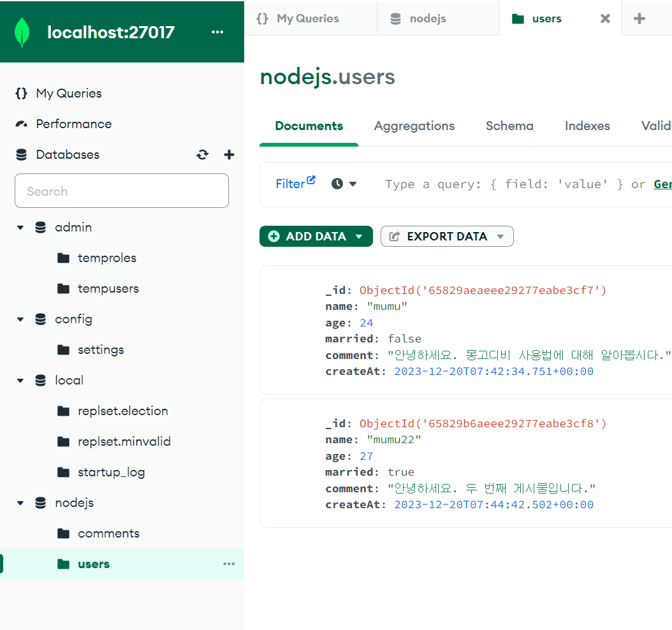Open a new tab with plus
This screenshot has width=672, height=630.
(639, 18)
